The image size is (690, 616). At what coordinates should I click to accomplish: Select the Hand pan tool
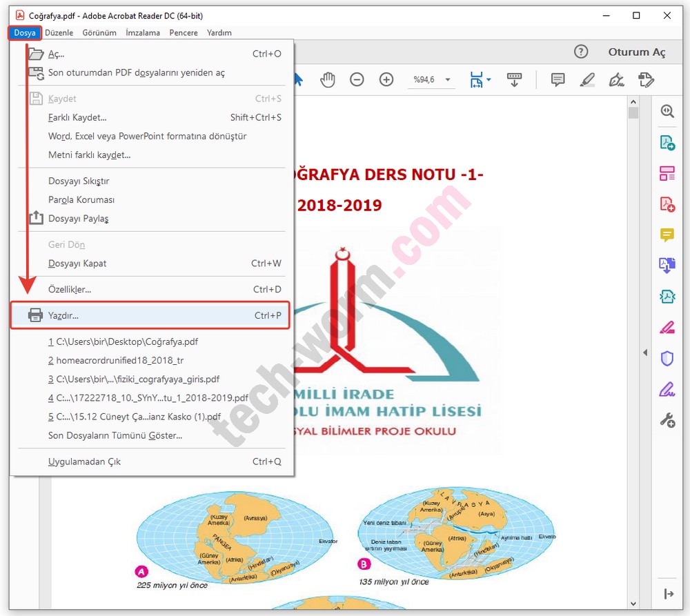(327, 80)
